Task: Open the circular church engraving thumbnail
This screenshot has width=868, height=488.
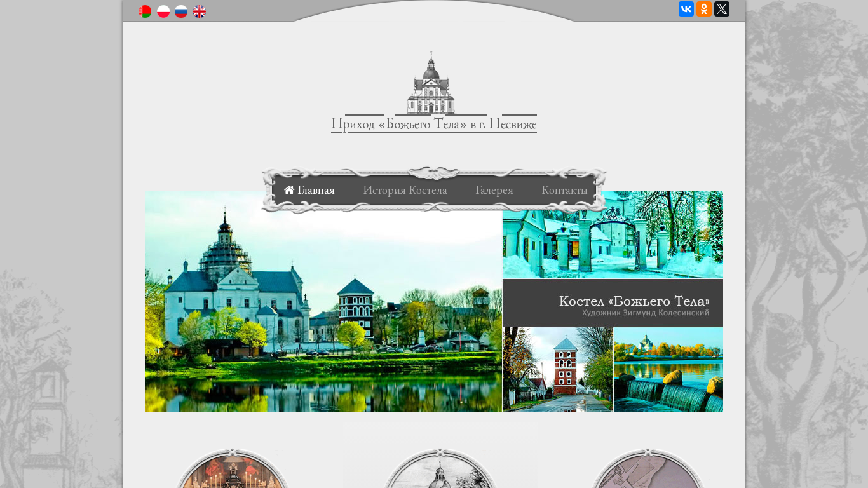Action: [x=440, y=469]
